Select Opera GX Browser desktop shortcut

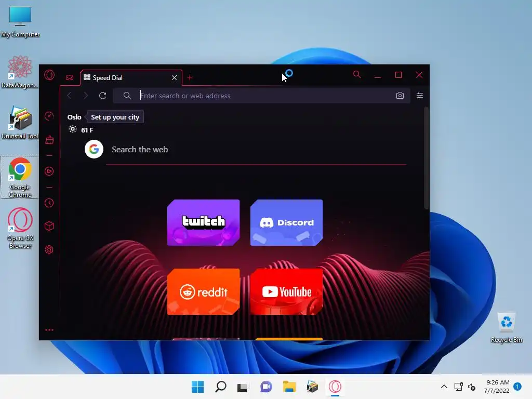tap(20, 228)
